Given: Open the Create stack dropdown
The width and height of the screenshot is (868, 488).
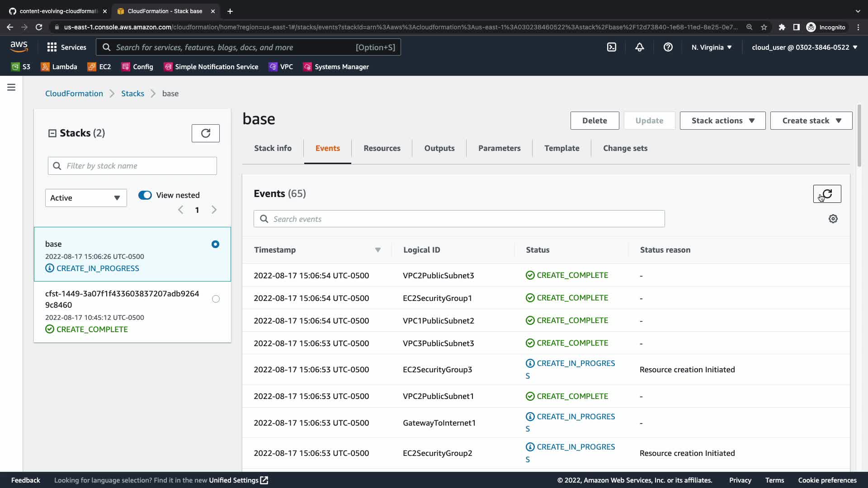Looking at the screenshot, I should point(811,121).
